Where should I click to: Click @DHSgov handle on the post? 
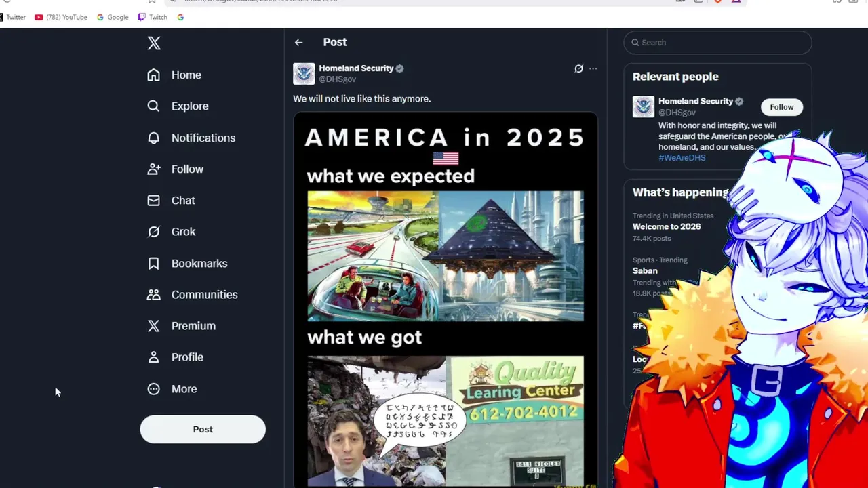338,79
